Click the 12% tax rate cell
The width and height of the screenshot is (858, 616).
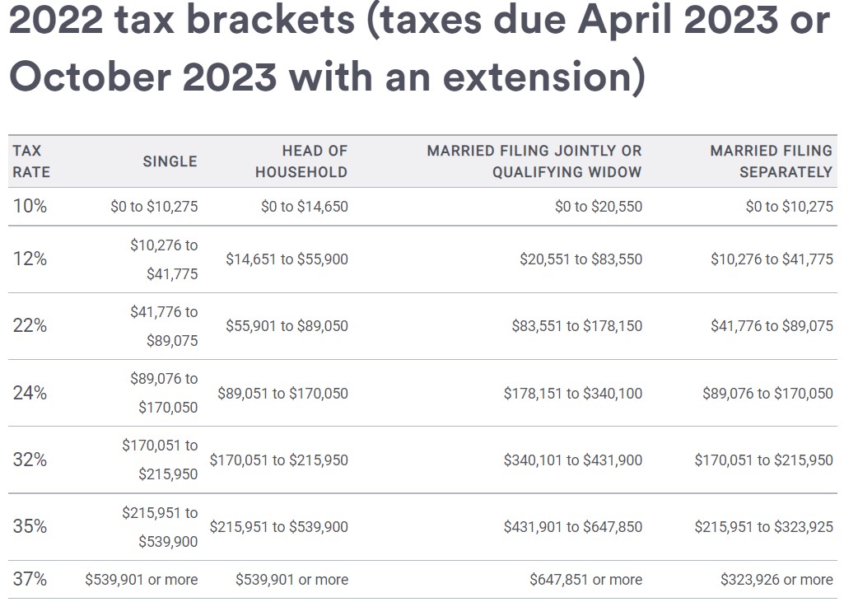coord(30,259)
